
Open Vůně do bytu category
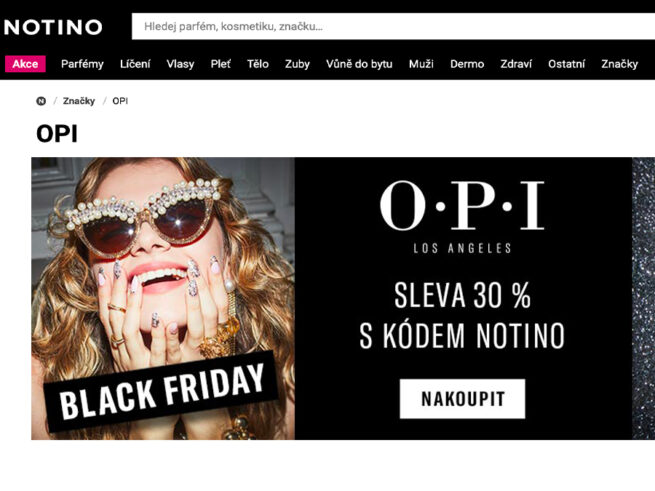point(359,64)
